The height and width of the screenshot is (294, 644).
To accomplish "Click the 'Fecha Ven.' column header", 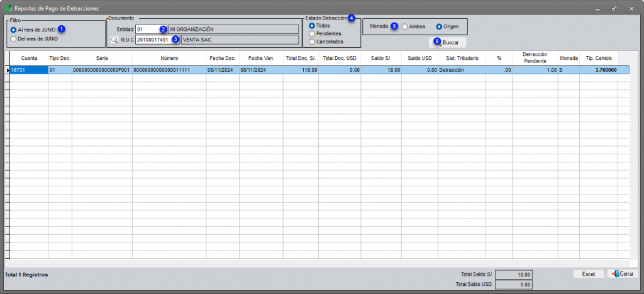I will (x=261, y=59).
